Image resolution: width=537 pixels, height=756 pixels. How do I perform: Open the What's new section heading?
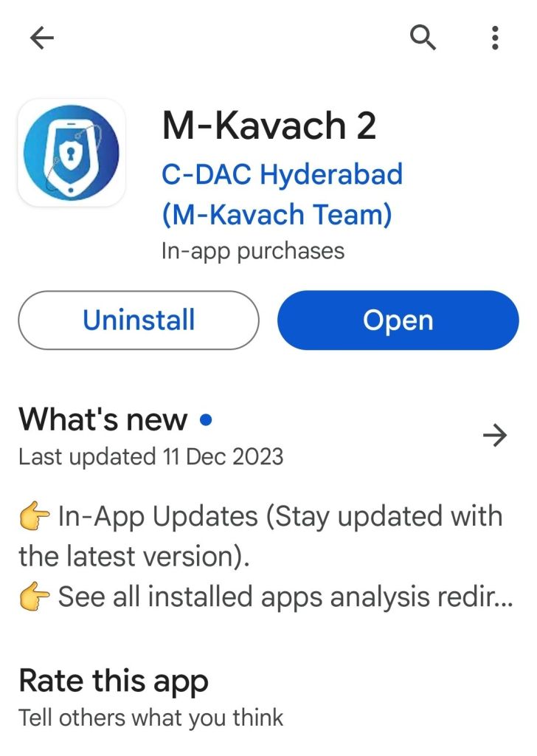103,419
